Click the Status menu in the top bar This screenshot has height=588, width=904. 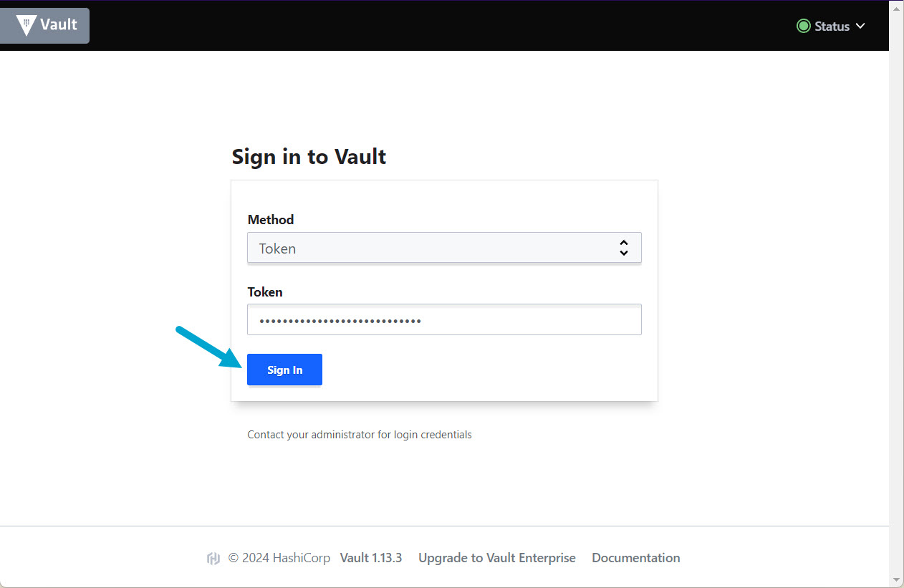point(831,26)
